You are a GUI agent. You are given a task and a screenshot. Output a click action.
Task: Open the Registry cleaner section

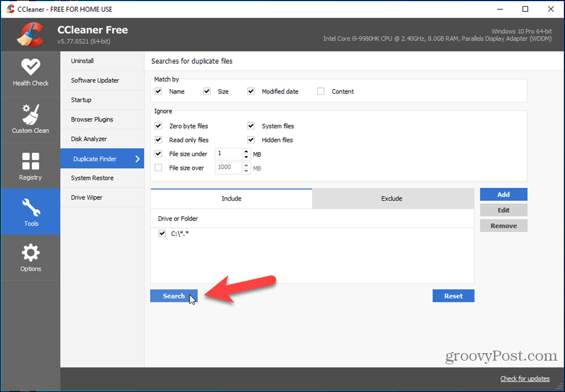pos(31,166)
